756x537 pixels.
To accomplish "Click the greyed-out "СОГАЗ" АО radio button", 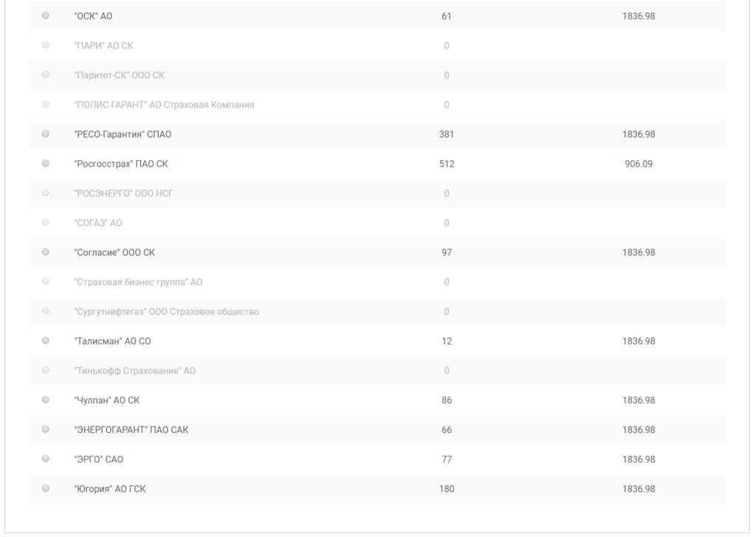I will [x=46, y=222].
